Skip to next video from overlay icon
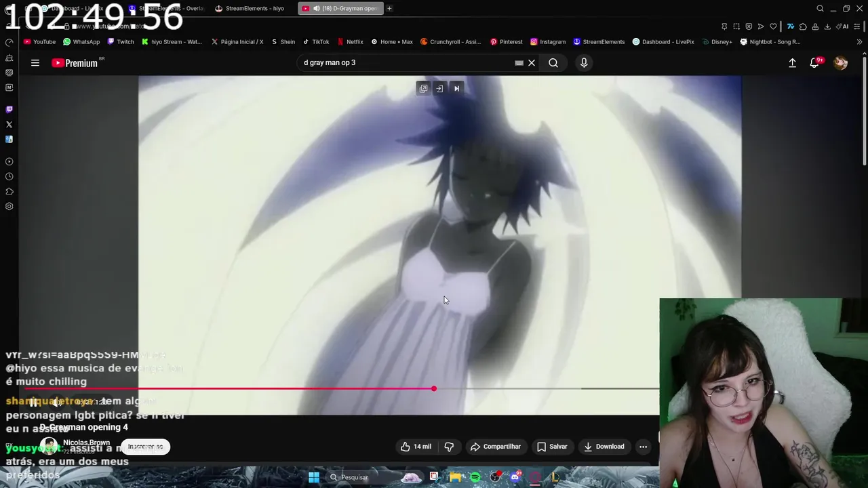The width and height of the screenshot is (868, 488). [456, 88]
